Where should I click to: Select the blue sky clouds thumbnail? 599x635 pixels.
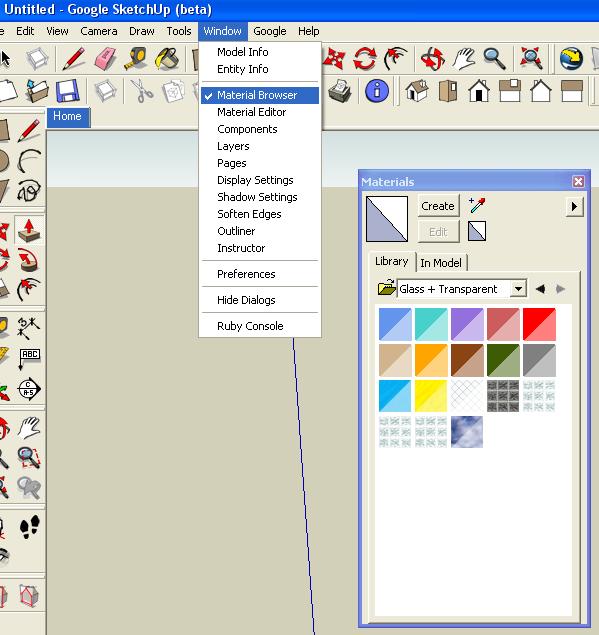pos(467,432)
